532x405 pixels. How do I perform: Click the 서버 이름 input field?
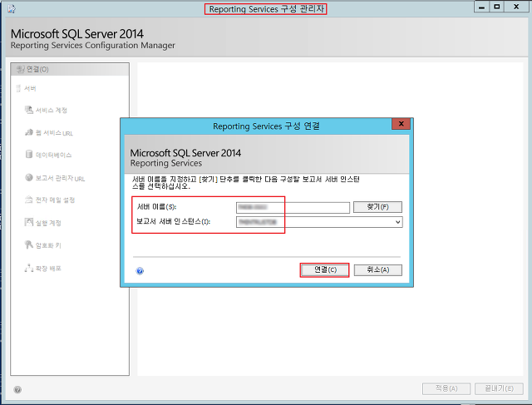293,207
